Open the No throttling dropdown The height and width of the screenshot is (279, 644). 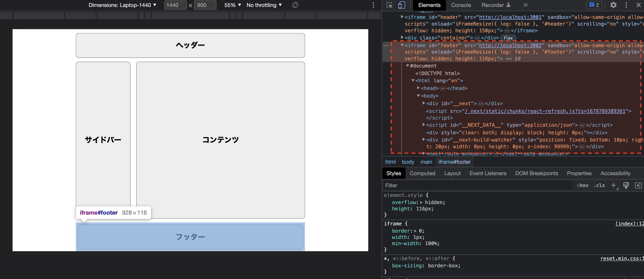tap(264, 5)
